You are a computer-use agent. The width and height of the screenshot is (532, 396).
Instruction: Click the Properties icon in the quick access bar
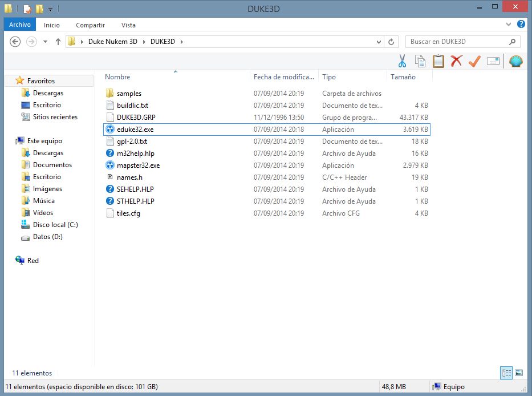(x=27, y=9)
